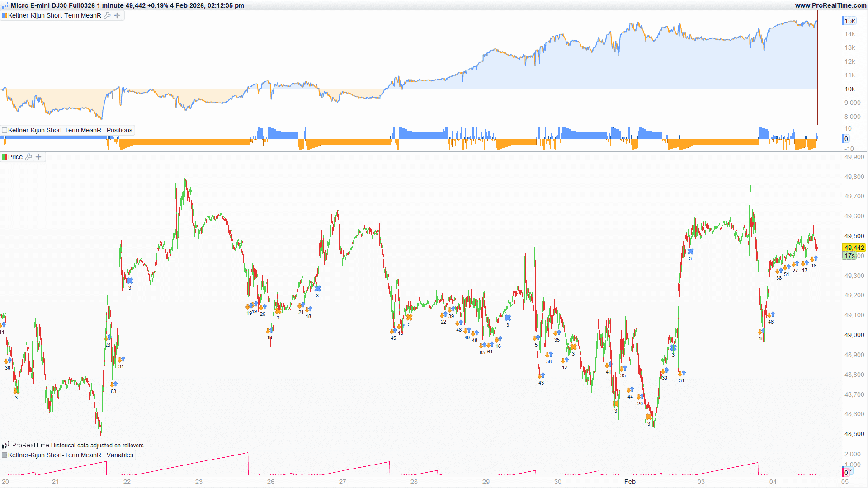Click ProRealTime historical data rollover notice
868x488 pixels.
(78, 445)
